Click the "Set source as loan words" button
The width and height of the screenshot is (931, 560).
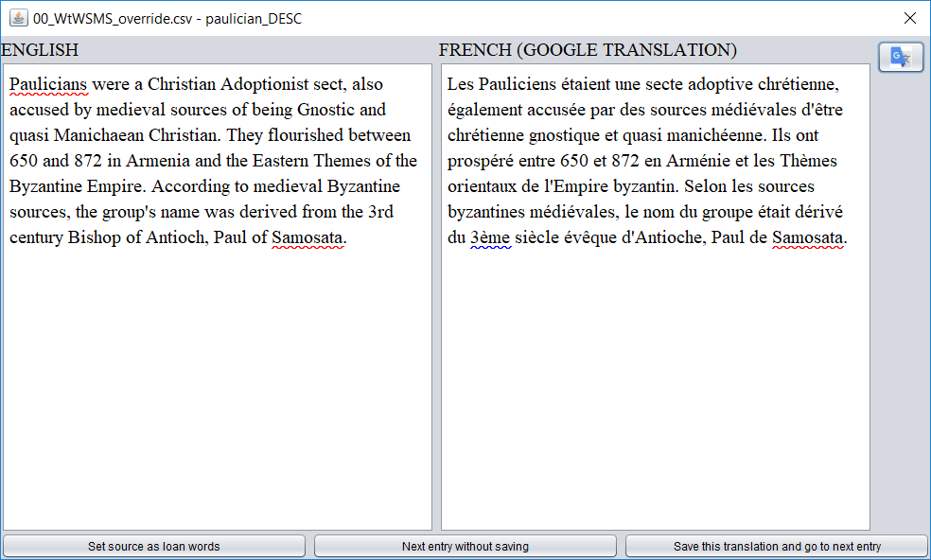click(x=153, y=546)
